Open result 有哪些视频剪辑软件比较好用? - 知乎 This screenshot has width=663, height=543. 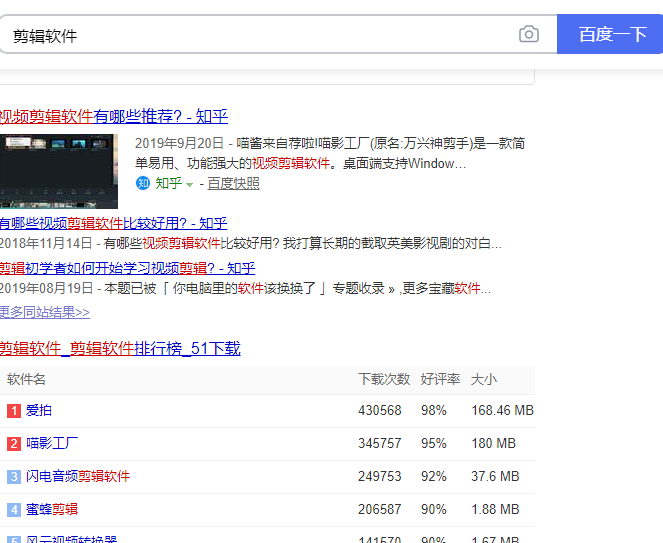tap(113, 223)
